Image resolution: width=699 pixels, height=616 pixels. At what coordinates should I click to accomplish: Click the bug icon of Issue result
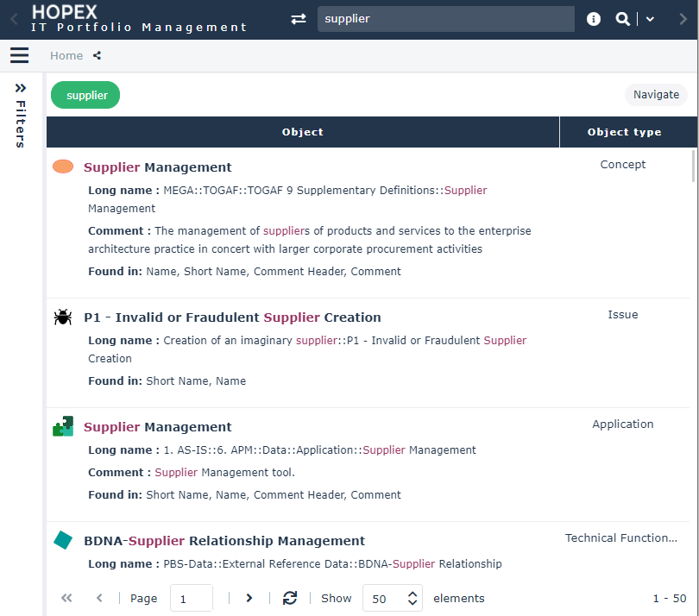click(63, 317)
